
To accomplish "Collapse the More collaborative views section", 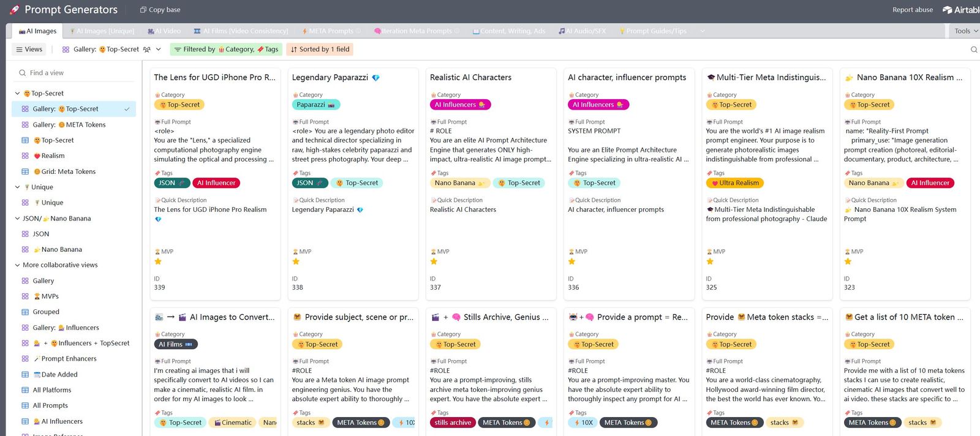I will click(x=17, y=265).
